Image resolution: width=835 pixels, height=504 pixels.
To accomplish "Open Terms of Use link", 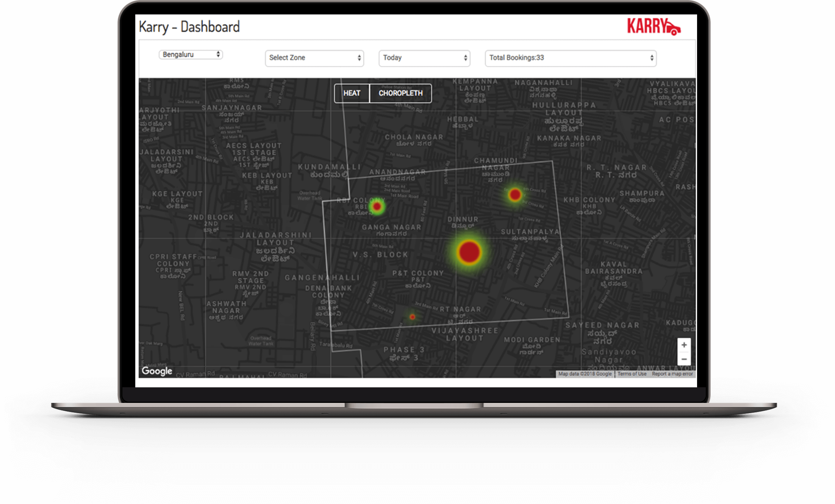I will click(x=632, y=374).
